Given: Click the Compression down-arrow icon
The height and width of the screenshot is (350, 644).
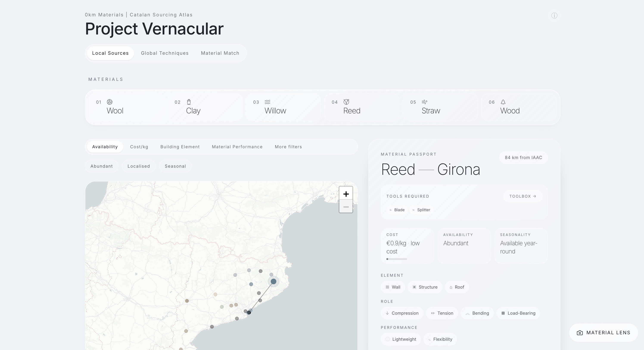Looking at the screenshot, I should point(387,313).
